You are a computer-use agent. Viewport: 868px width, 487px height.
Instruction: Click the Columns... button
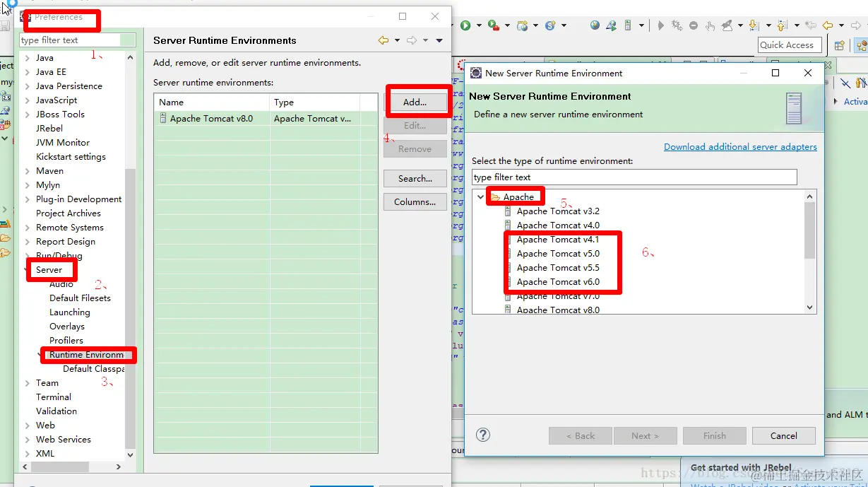(x=415, y=201)
